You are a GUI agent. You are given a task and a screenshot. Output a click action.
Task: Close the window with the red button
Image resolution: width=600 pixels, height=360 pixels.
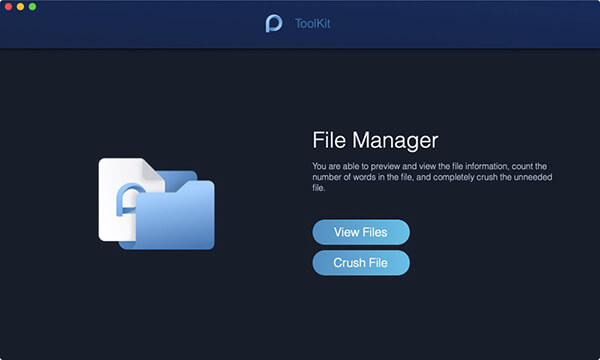(8, 7)
